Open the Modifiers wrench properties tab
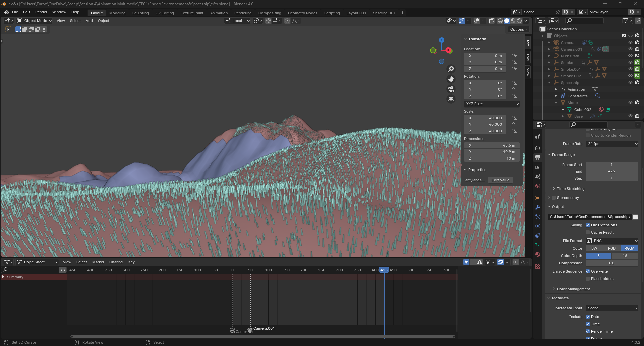 538,207
